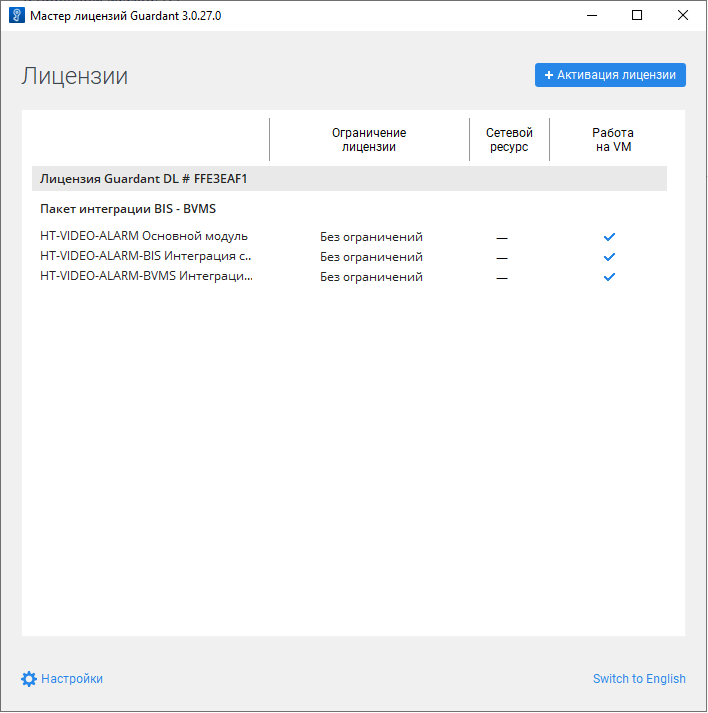The height and width of the screenshot is (713, 708).
Task: Click VM checkmark for HT-VIDEO-ALARM-BVMS row
Action: tap(609, 277)
